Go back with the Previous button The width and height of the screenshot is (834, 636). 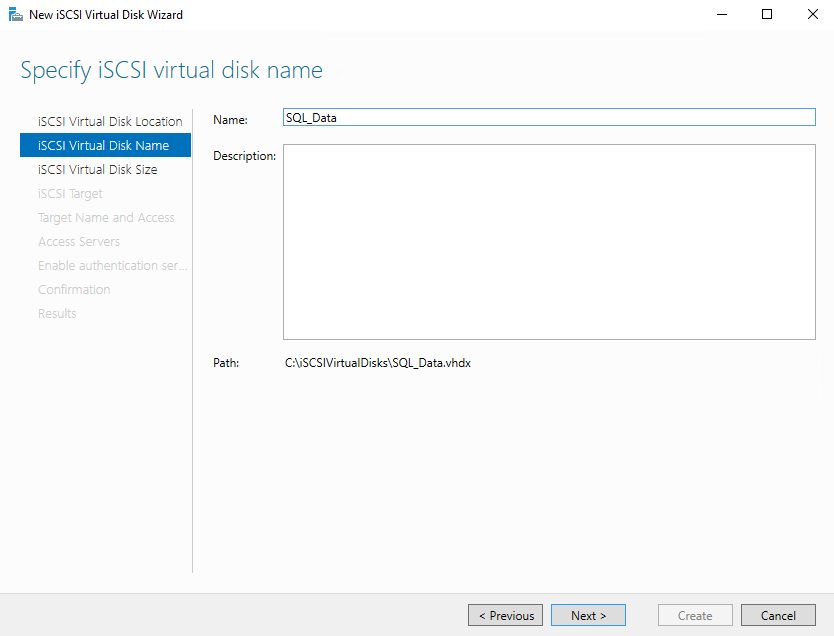pos(506,616)
